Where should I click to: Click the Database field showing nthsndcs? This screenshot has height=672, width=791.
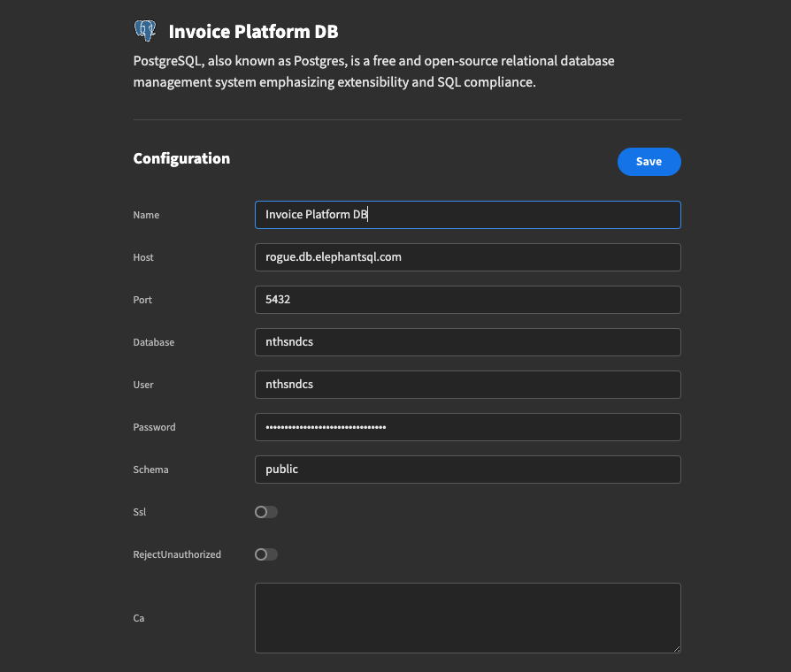tap(467, 342)
